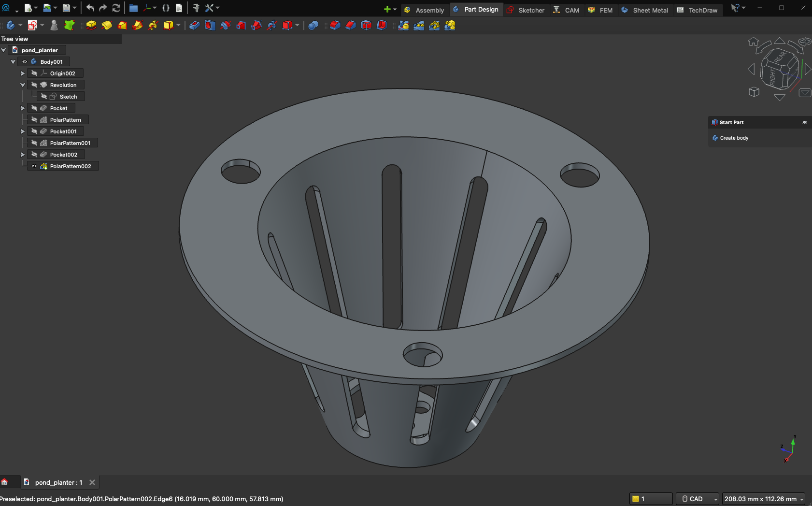Switch to the CAM workbench tab
This screenshot has width=812, height=506.
[566, 10]
